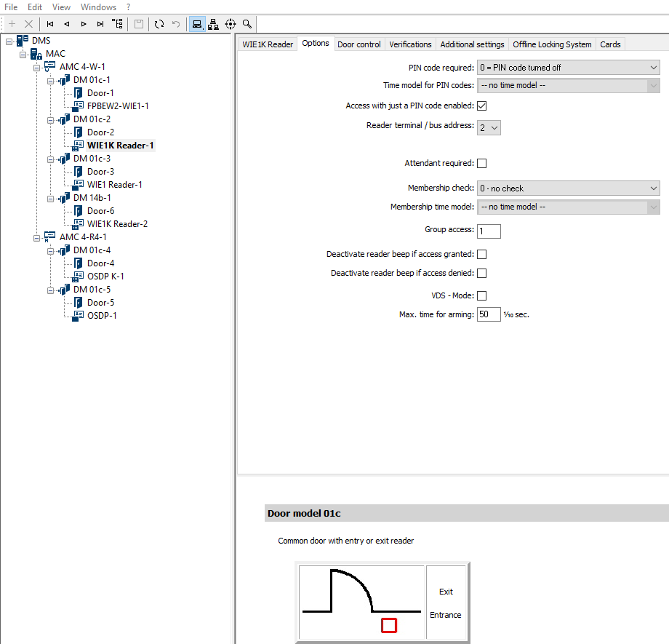Screen dimensions: 669x644
Task: Select Door-3 in the device tree
Action: pos(100,172)
